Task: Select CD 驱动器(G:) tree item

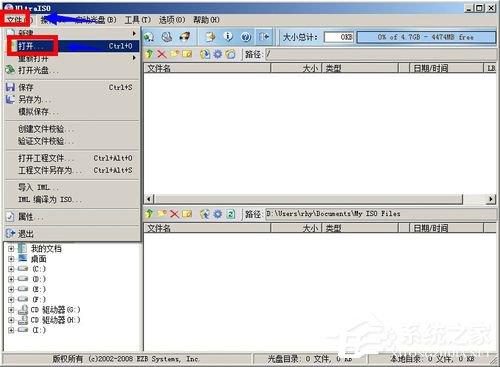Action: 55,310
